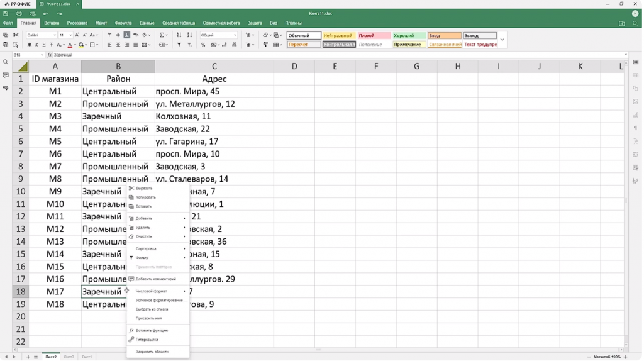This screenshot has width=644, height=361.
Task: Sort descending using the Z-A sort icon
Action: tap(189, 35)
